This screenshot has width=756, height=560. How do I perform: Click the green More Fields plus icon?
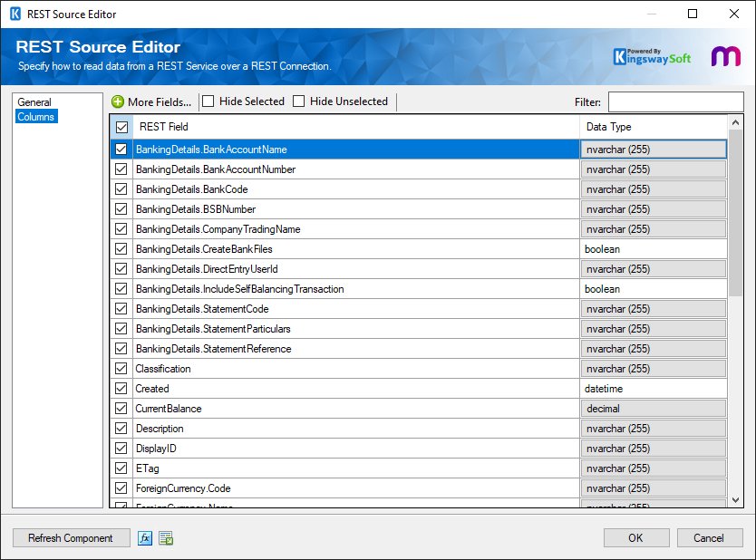click(x=118, y=101)
